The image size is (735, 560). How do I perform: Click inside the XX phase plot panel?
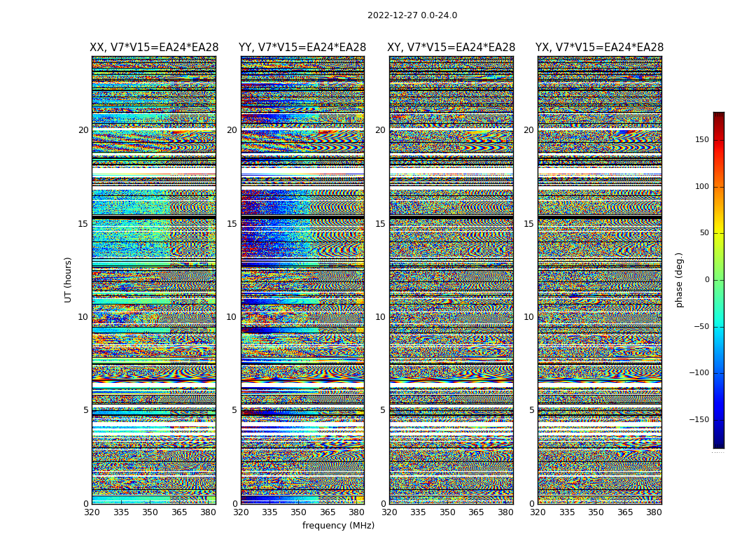[154, 280]
